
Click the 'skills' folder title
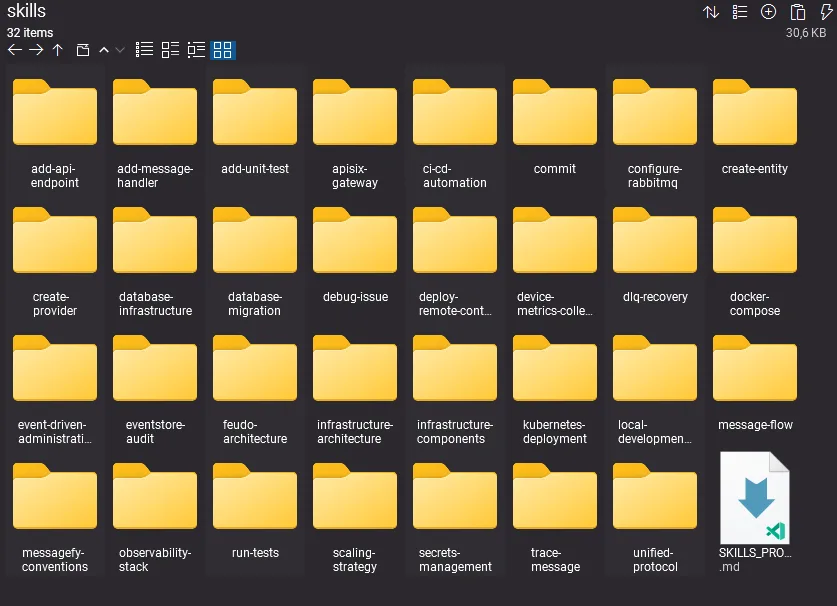pos(27,11)
